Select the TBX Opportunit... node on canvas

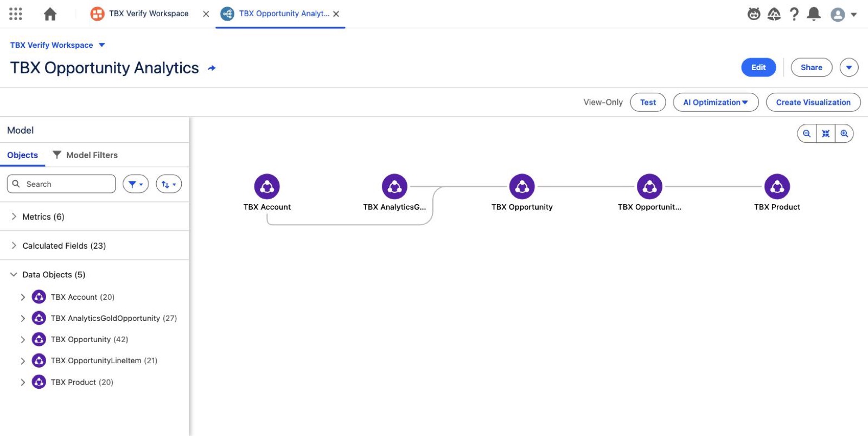tap(649, 187)
